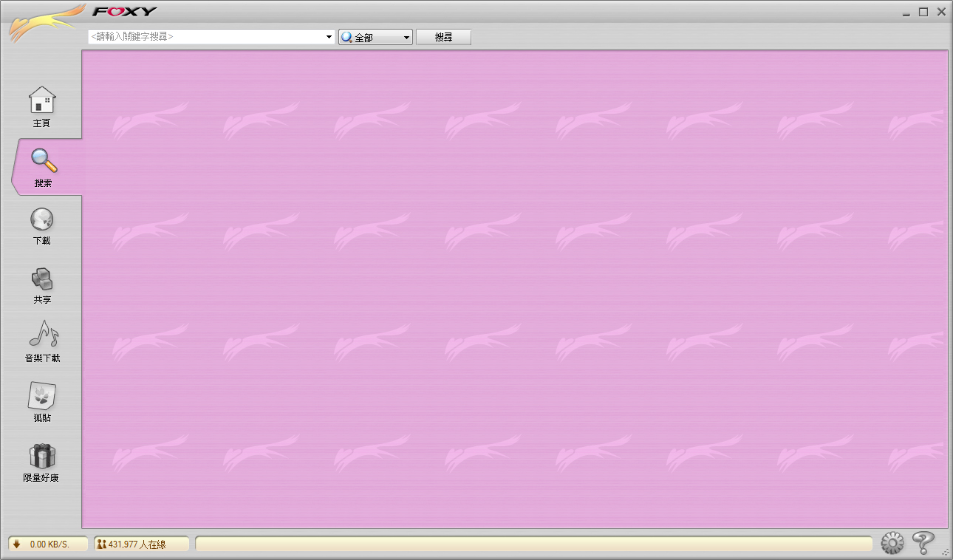This screenshot has height=560, width=953.
Task: Click the Foxy fox logo at top-left
Action: [x=44, y=24]
